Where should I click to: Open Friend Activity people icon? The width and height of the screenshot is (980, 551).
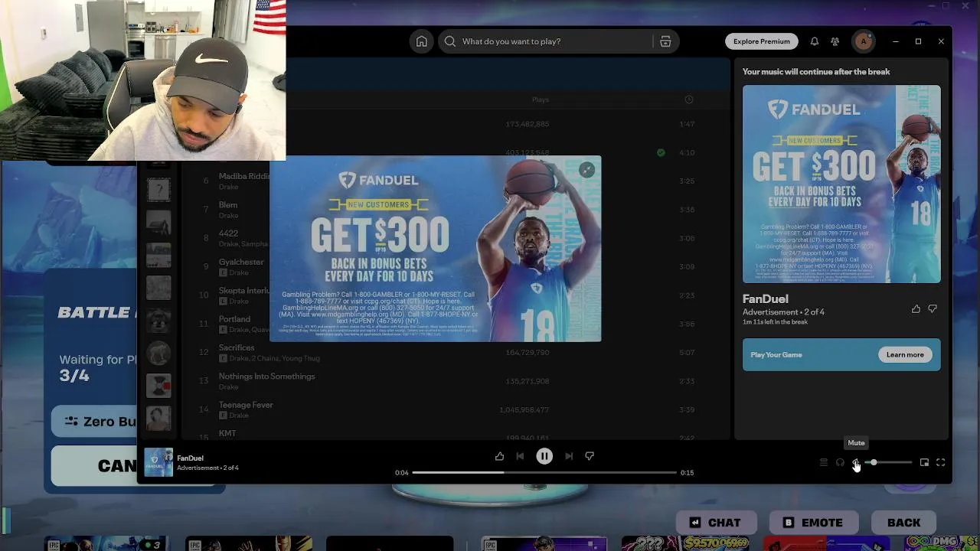coord(835,41)
